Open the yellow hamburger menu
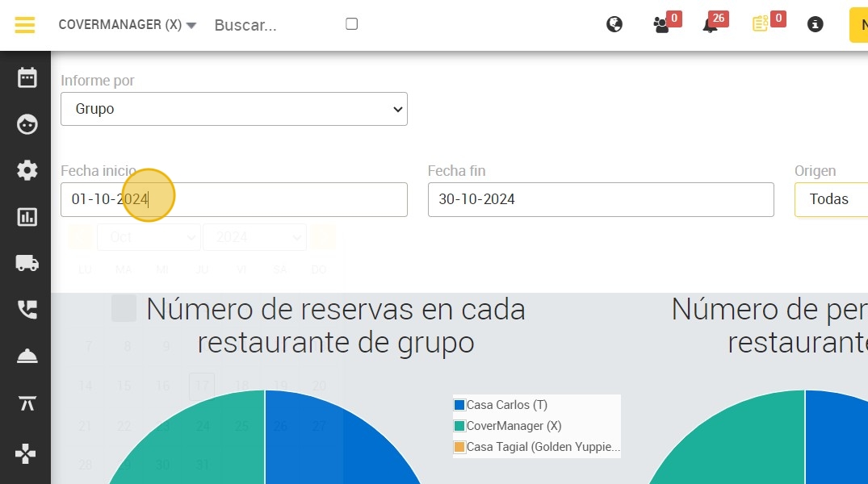This screenshot has height=484, width=868. [x=25, y=24]
